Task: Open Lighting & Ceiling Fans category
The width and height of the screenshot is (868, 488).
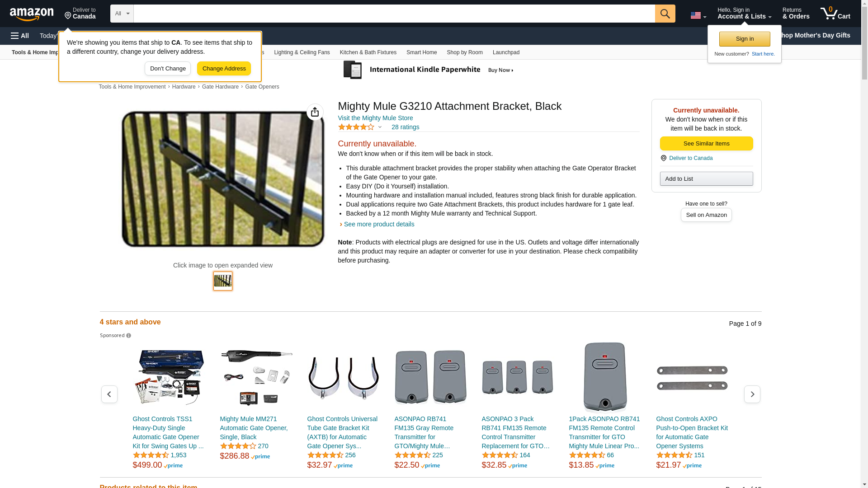Action: point(302,52)
